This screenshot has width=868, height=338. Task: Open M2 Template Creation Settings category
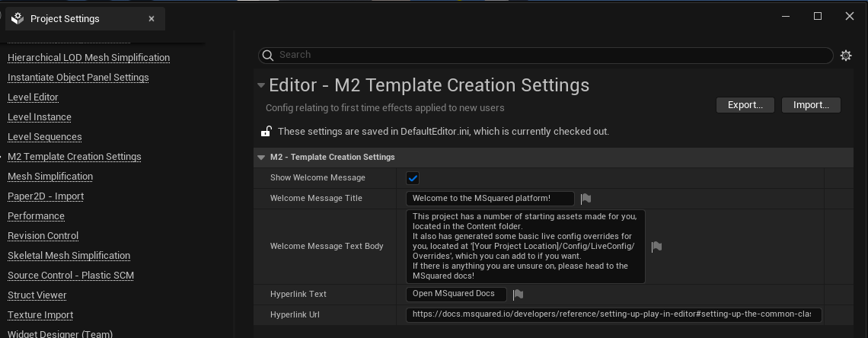pyautogui.click(x=74, y=157)
